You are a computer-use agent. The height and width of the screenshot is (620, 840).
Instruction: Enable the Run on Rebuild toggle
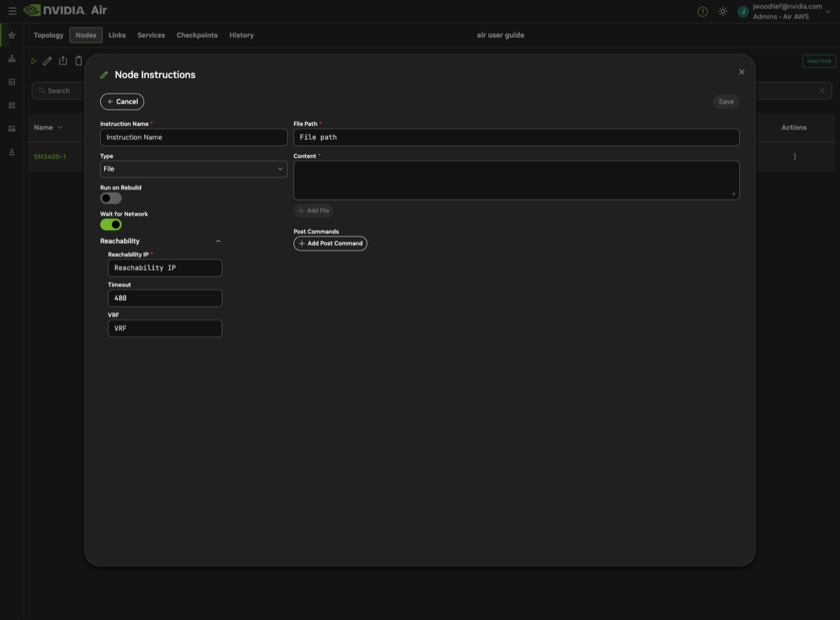[110, 198]
